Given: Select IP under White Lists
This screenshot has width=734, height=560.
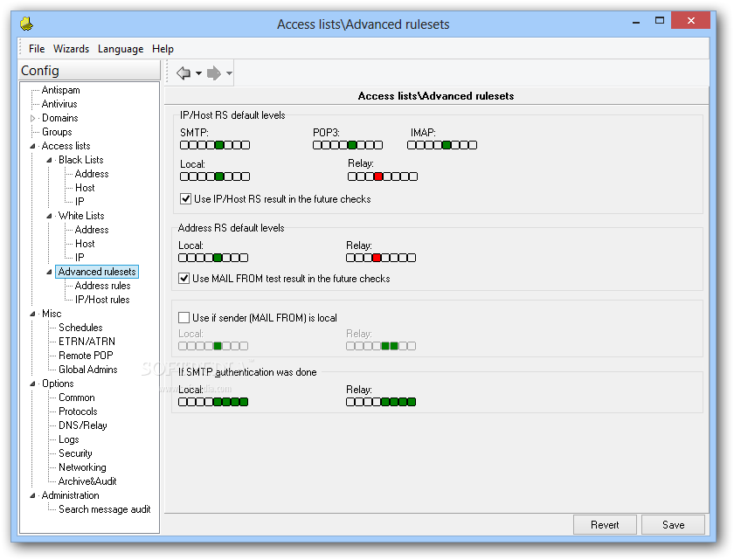Looking at the screenshot, I should pyautogui.click(x=80, y=258).
